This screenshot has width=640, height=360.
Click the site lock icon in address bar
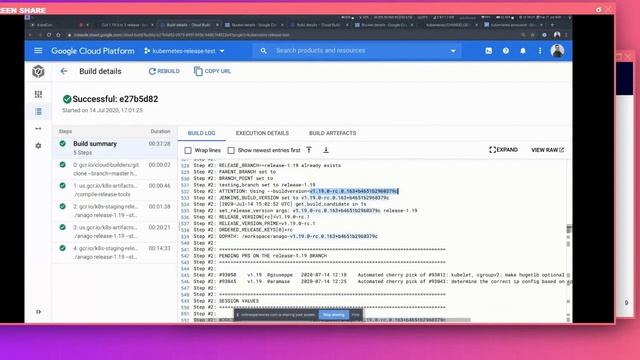[69, 35]
